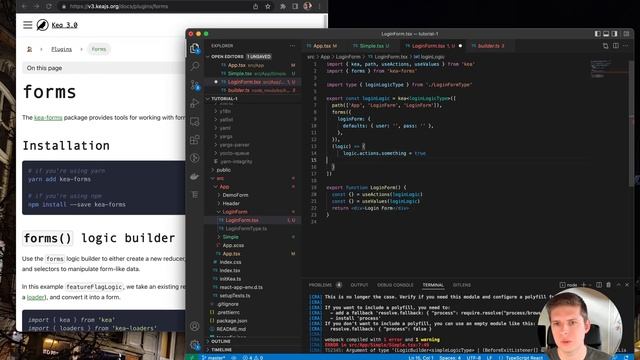Open browser hamburger menu on Kea docs
Image resolution: width=640 pixels, height=360 pixels.
(x=27, y=25)
